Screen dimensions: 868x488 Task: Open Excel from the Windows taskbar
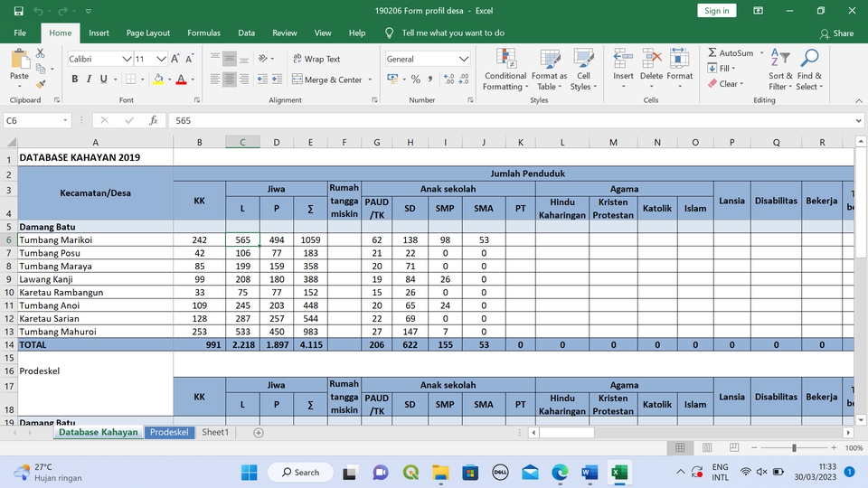[x=618, y=472]
